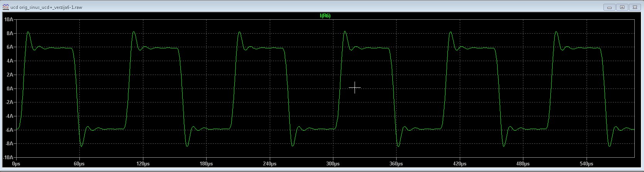The height and width of the screenshot is (172, 644).
Task: Click the title ucd orig_sinus_ucd+_verzija6-1.raw
Action: click(x=46, y=7)
